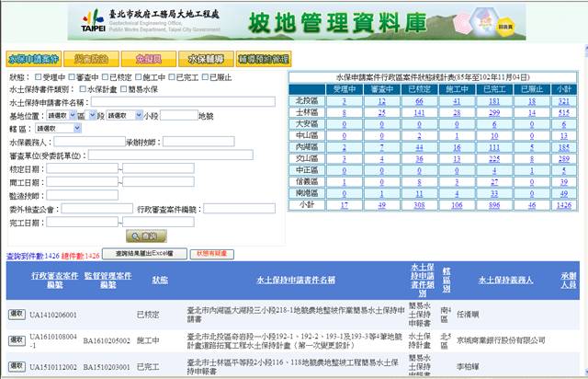Open the 小段 dropdown in 基地位置
The width and height of the screenshot is (588, 379).
124,115
